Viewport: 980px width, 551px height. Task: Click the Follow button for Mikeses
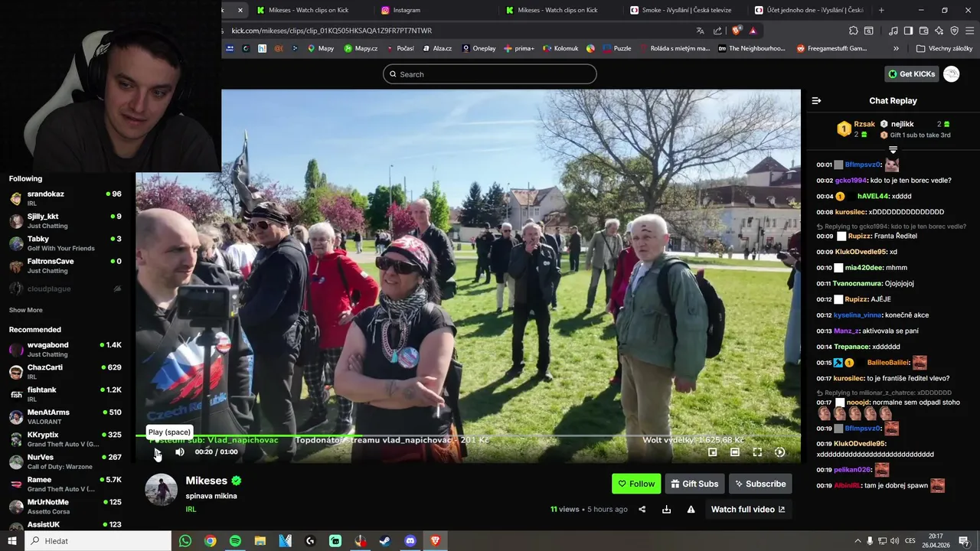636,484
